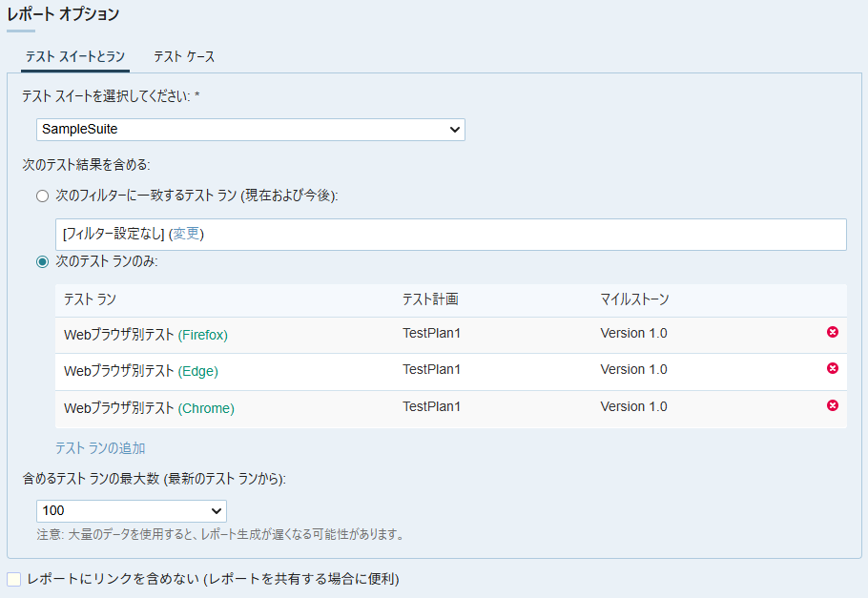Viewport: 868px width, 598px height.
Task: Select the Webブラウザ別テスト (Firefox) run name
Action: pyautogui.click(x=145, y=335)
